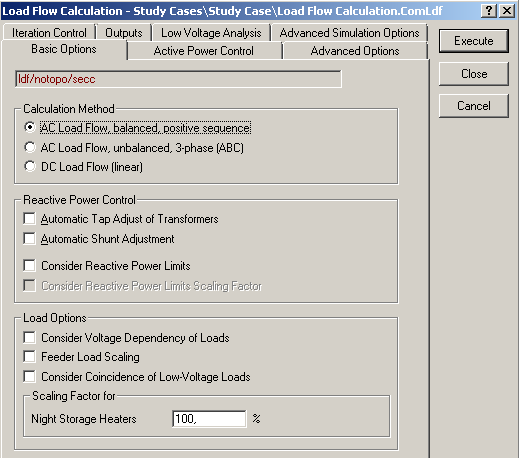Tick the Feeder Load Scaling checkbox
This screenshot has height=458, width=519.
29,357
